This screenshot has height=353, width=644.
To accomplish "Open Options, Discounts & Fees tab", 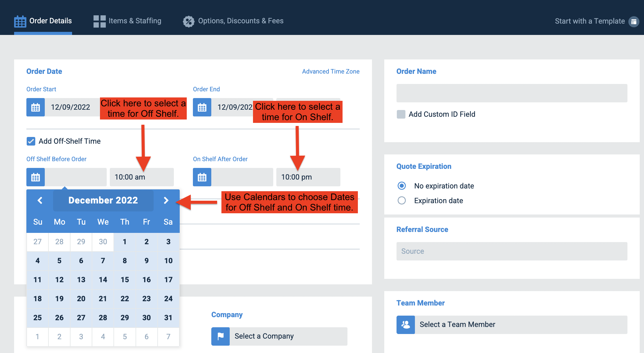I will pyautogui.click(x=233, y=21).
